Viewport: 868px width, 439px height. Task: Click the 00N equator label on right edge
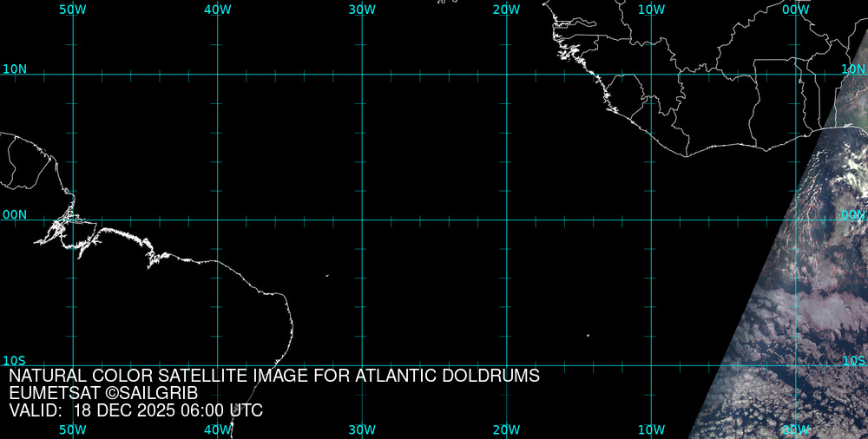click(853, 214)
